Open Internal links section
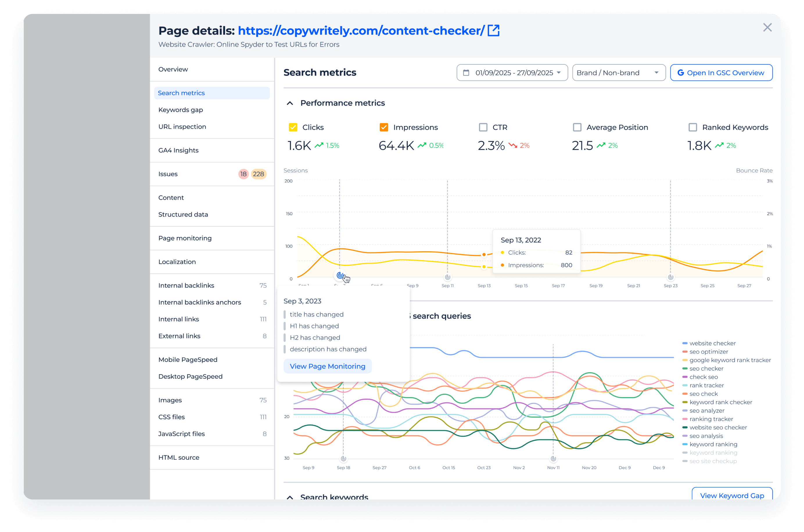This screenshot has width=804, height=532. pyautogui.click(x=212, y=319)
